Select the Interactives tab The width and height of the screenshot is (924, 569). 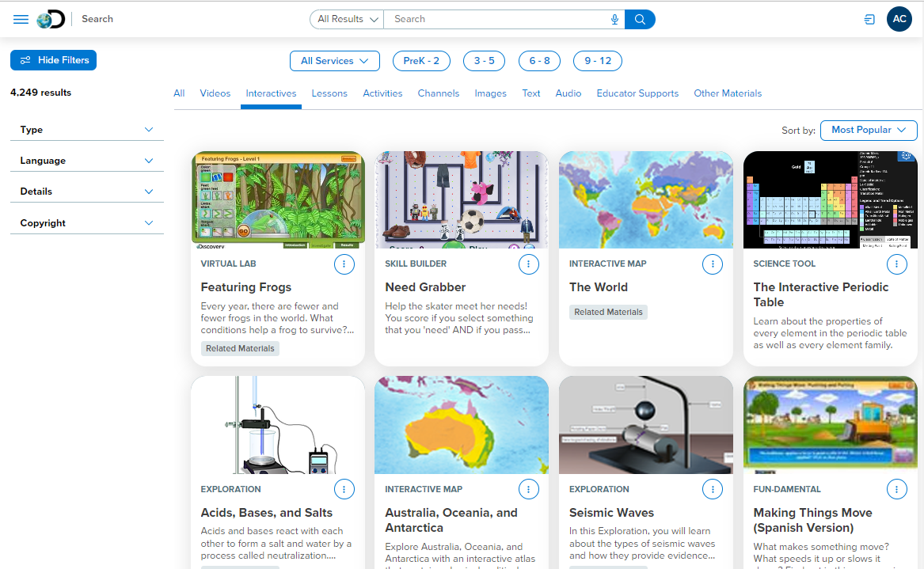tap(271, 93)
